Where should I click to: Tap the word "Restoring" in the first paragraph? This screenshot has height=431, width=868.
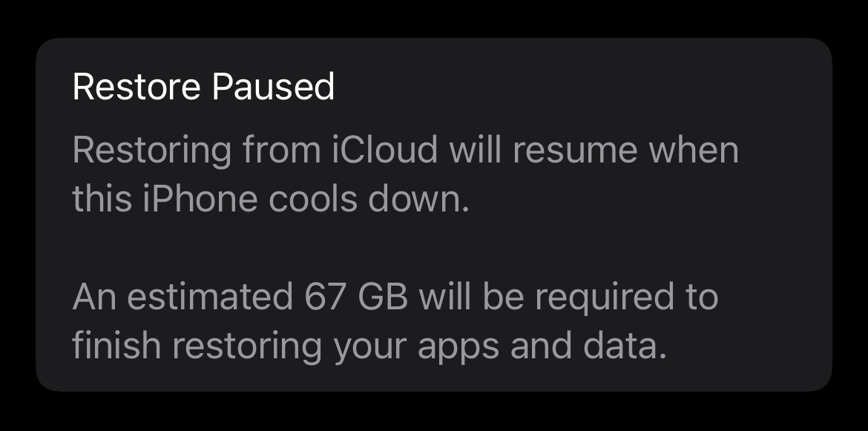point(152,151)
